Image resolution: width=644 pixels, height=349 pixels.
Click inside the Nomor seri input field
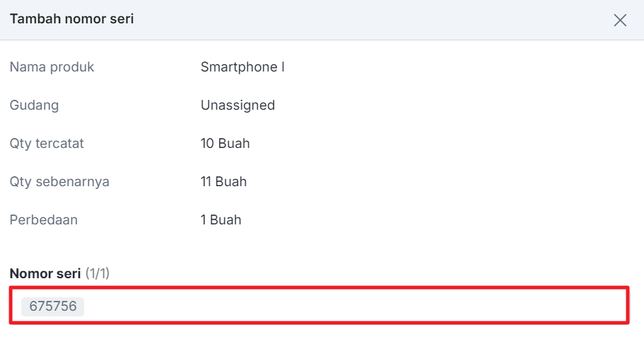pos(354,307)
